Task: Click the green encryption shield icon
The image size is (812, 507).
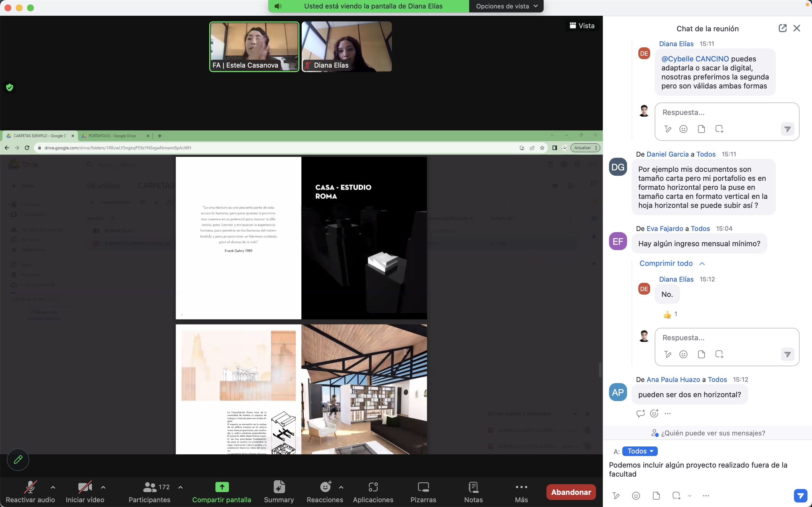Action: coord(10,88)
